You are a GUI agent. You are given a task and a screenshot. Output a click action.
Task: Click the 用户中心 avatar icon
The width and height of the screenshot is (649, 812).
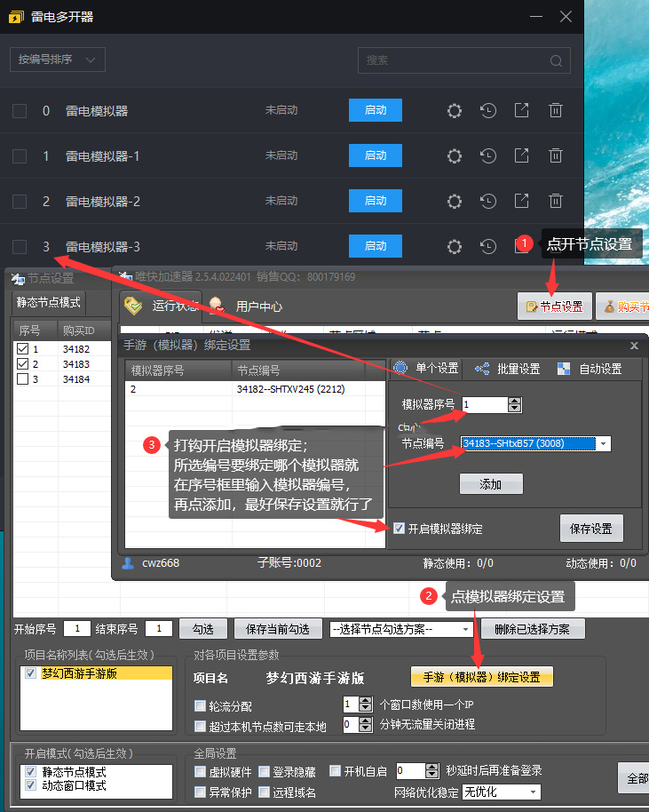click(217, 306)
